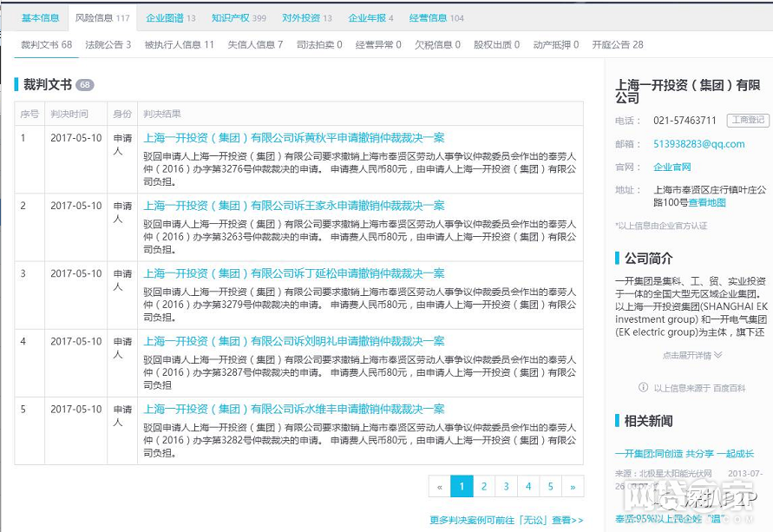Open the 黄秋平 arbitration case link
Image resolution: width=773 pixels, height=532 pixels.
point(294,138)
